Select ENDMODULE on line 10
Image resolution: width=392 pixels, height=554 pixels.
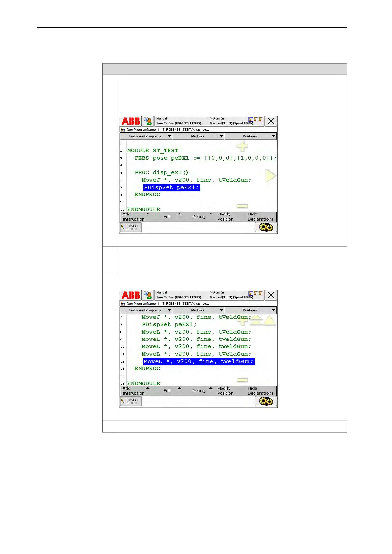tap(144, 209)
